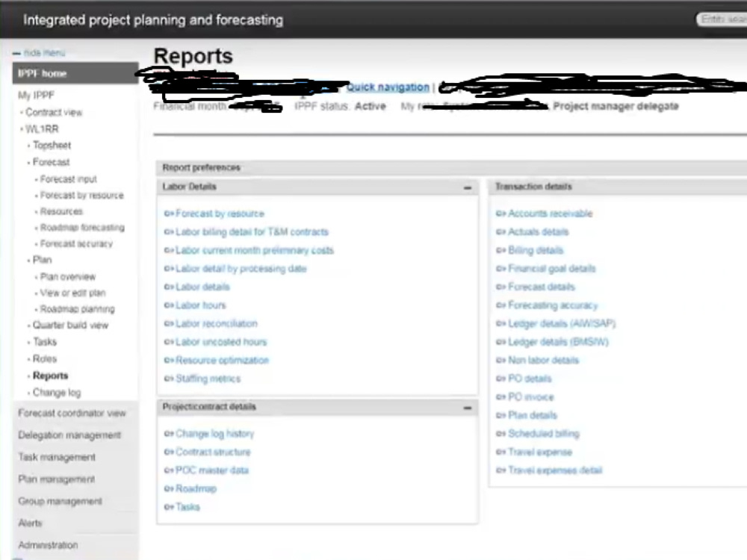747x560 pixels.
Task: Open Alerts section
Action: point(30,523)
